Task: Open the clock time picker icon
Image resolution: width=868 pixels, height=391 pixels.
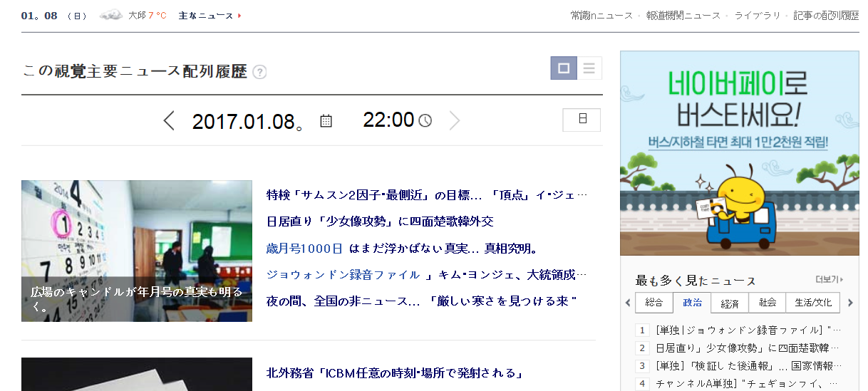Action: [x=425, y=121]
